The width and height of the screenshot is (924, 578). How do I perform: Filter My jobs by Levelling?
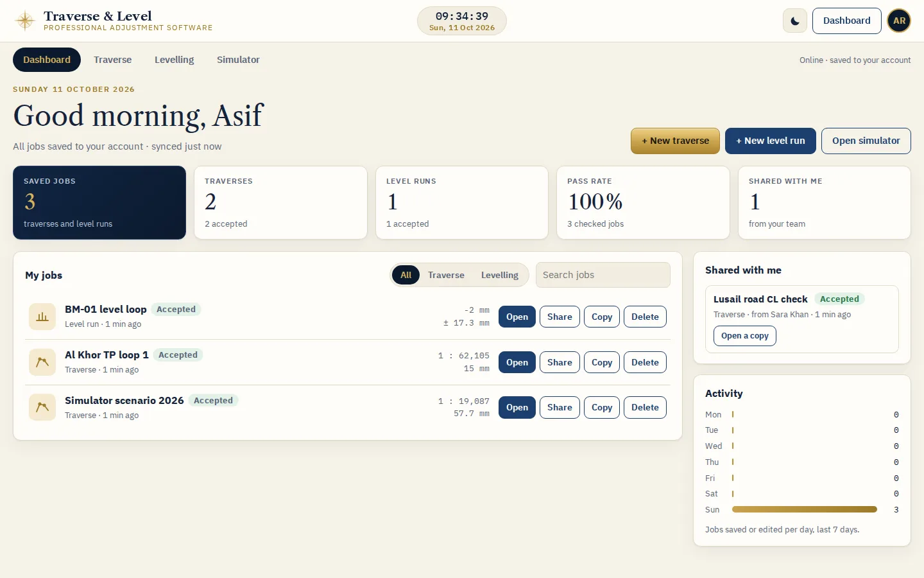(x=499, y=275)
